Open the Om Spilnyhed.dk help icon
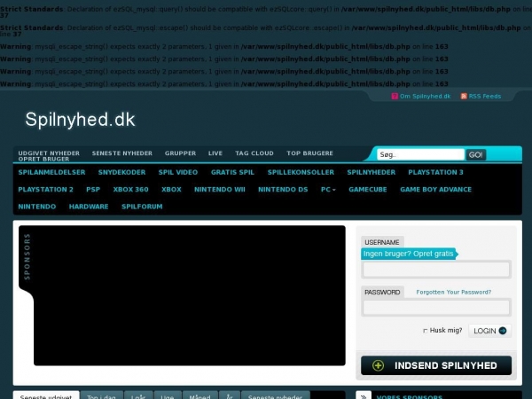Image resolution: width=532 pixels, height=399 pixels. (395, 97)
